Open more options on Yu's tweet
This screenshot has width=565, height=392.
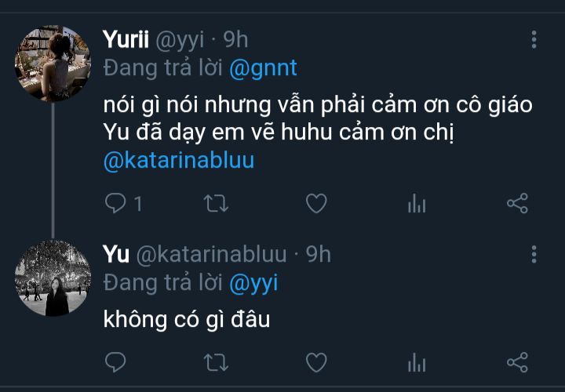[x=534, y=255]
